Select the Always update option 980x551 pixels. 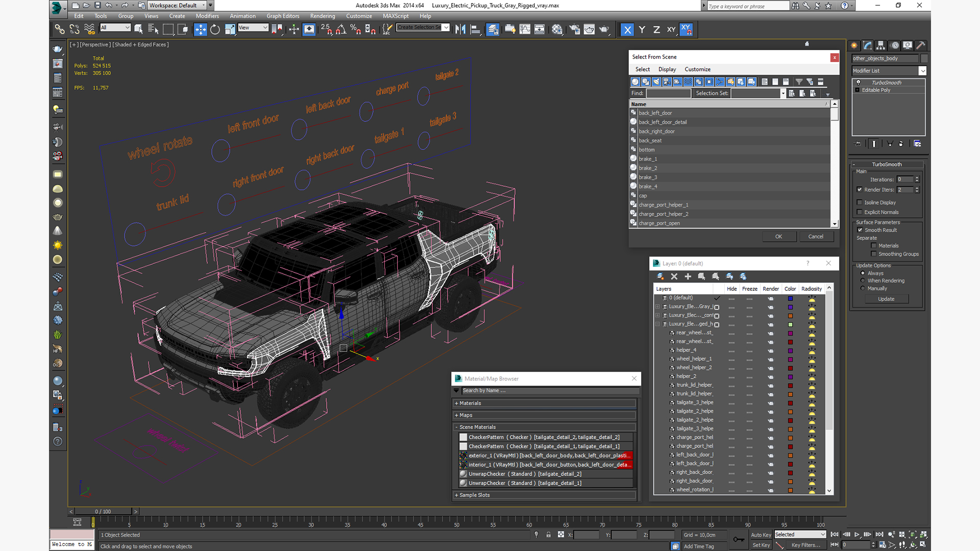(x=863, y=273)
